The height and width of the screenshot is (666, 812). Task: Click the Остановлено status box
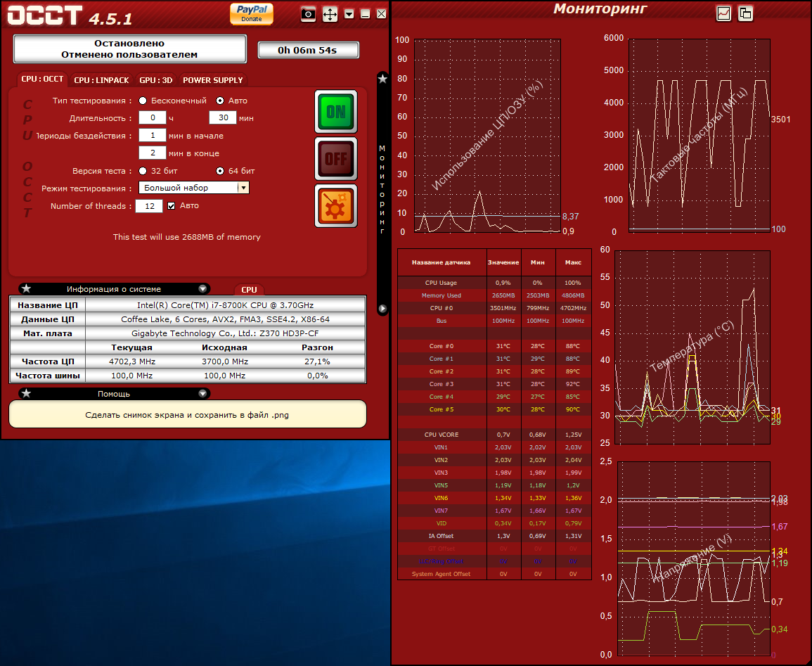click(x=129, y=49)
